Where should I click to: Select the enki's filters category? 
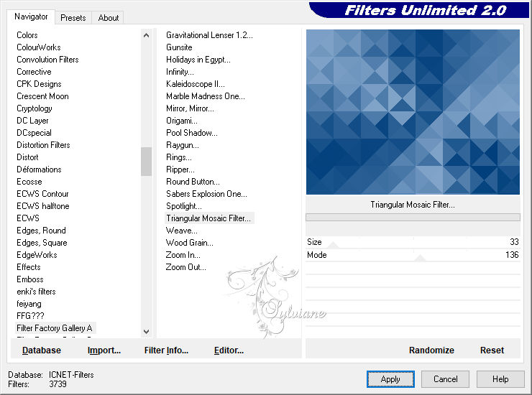(36, 292)
